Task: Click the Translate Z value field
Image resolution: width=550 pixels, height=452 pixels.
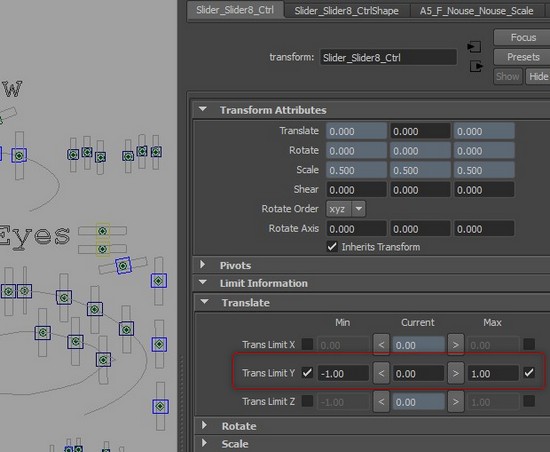Action: click(x=484, y=131)
